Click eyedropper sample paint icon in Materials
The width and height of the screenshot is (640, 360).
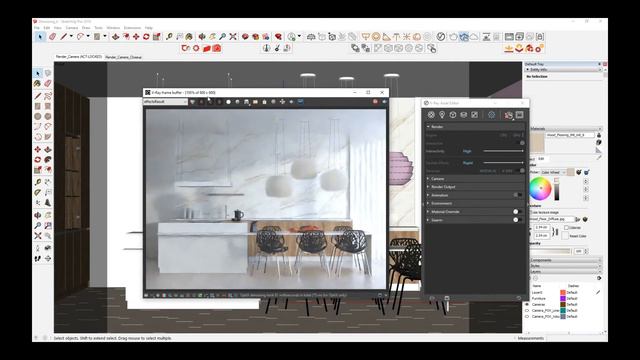coord(599,157)
